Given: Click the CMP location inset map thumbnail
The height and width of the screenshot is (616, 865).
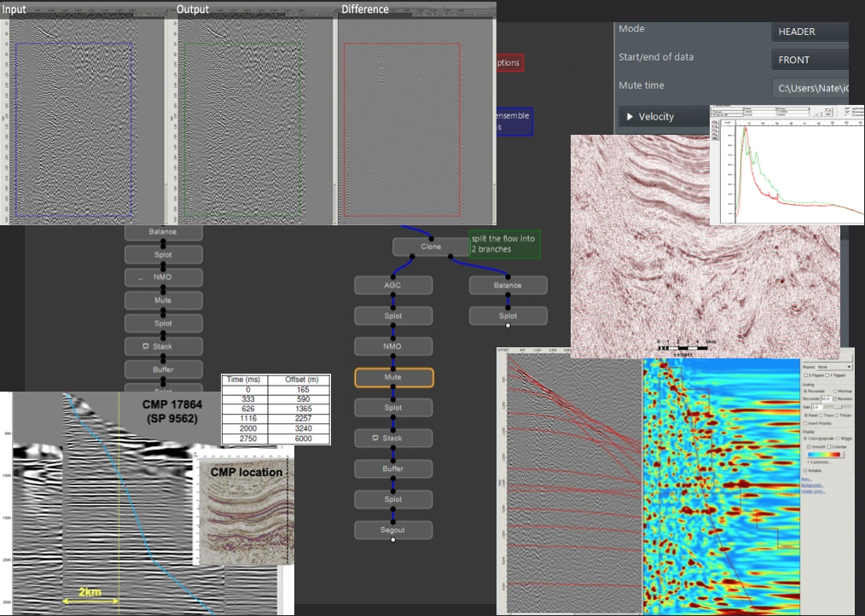Looking at the screenshot, I should [244, 508].
